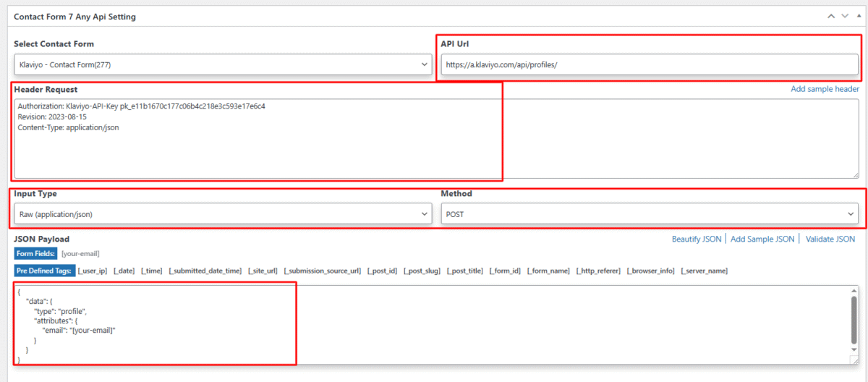Insert the [_server_name] predefined tag

pyautogui.click(x=704, y=271)
